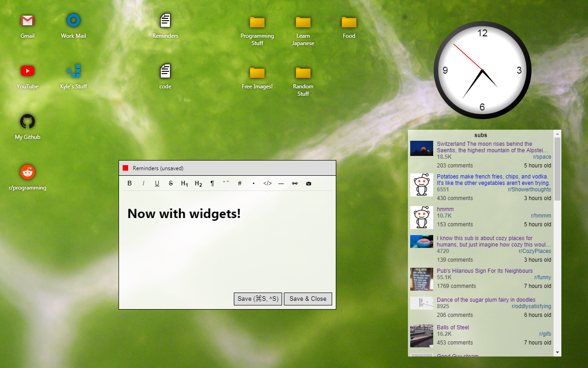Screen dimensions: 588x368
Task: Insert a blockquote with quote icon
Action: 226,183
